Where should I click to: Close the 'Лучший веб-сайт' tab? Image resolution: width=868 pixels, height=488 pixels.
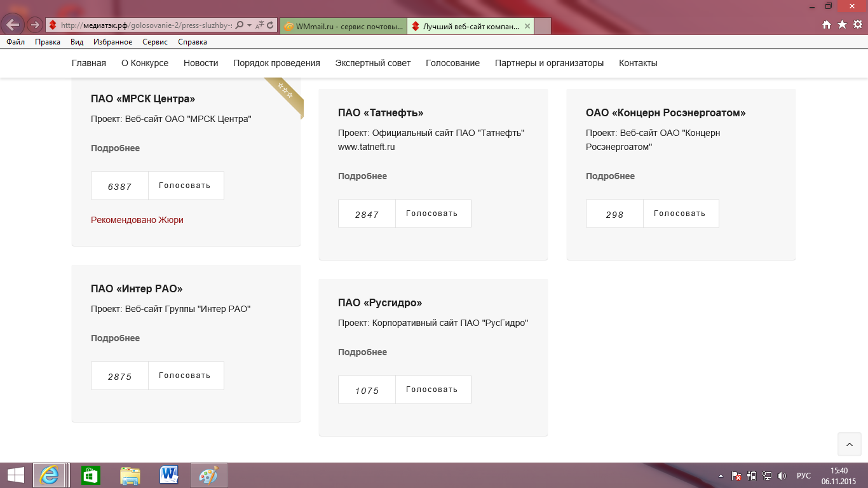527,26
